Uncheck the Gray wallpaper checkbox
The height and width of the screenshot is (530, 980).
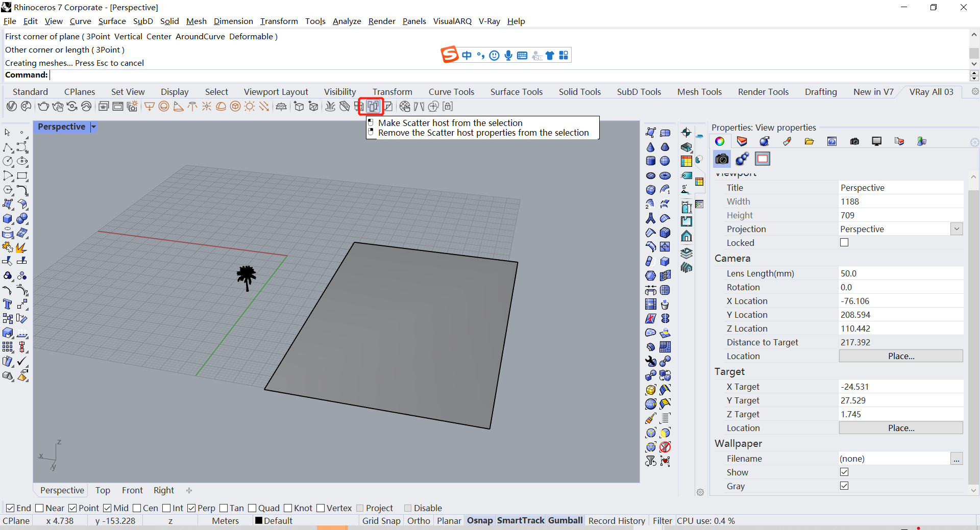coord(844,486)
